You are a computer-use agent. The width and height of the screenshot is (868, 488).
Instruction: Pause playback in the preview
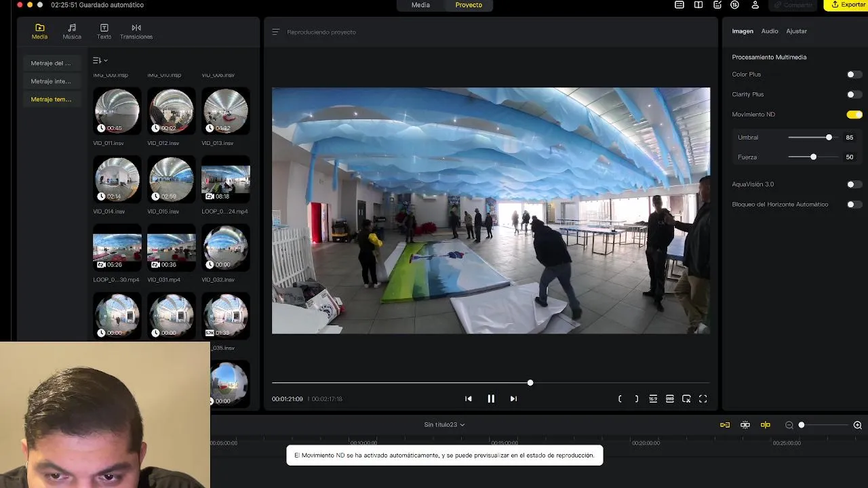491,399
